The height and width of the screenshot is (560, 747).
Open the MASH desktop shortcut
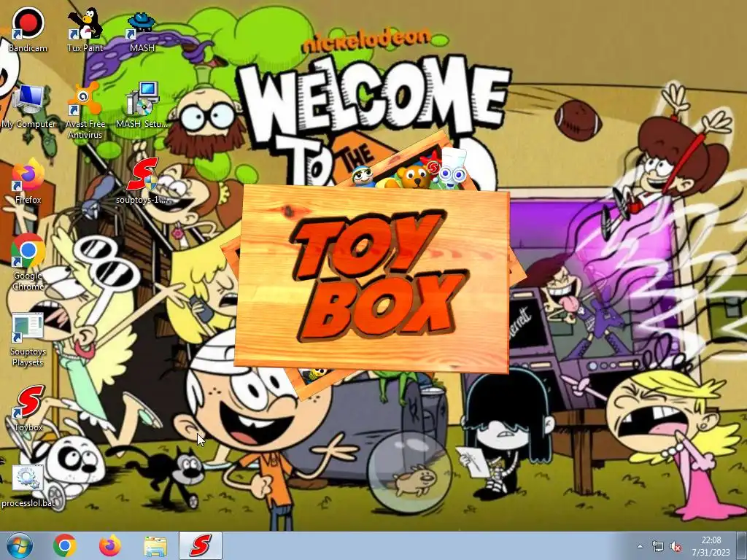point(142,29)
